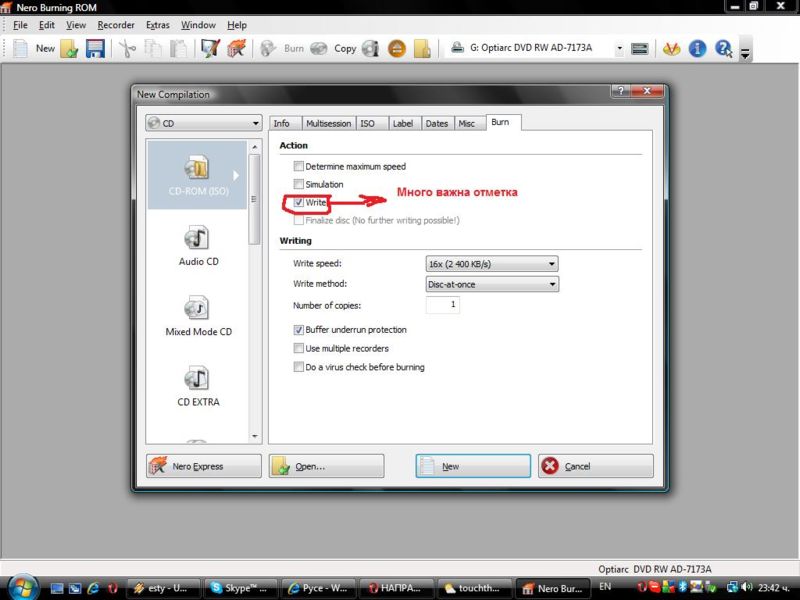Click the EN language indicator in the taskbar
This screenshot has width=800, height=600.
coord(605,587)
